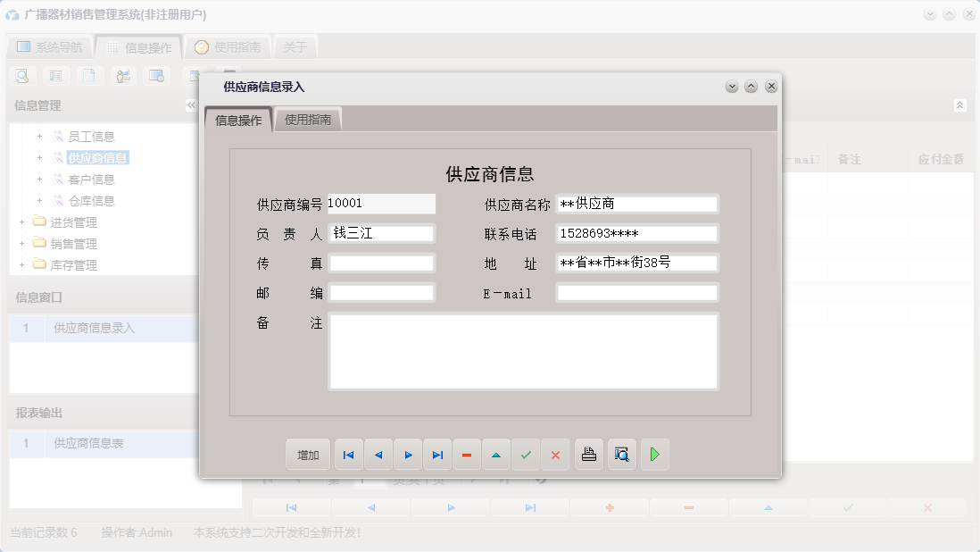The width and height of the screenshot is (980, 552).
Task: Cancel editing with the red X icon
Action: 555,455
